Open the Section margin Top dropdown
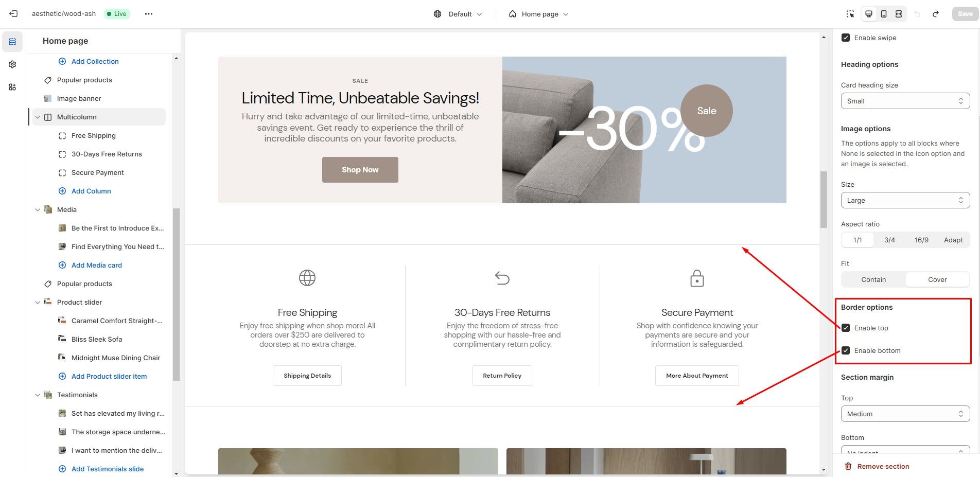The image size is (980, 477). [905, 414]
